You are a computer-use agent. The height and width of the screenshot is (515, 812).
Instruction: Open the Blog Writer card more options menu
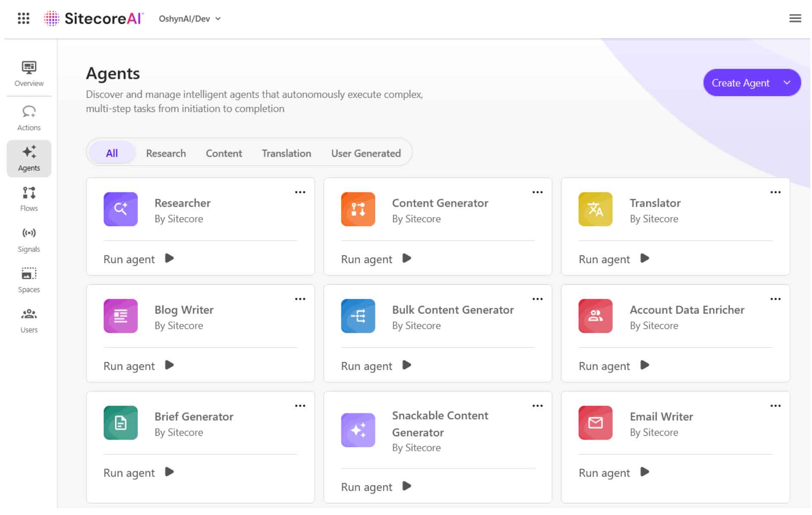pyautogui.click(x=300, y=299)
